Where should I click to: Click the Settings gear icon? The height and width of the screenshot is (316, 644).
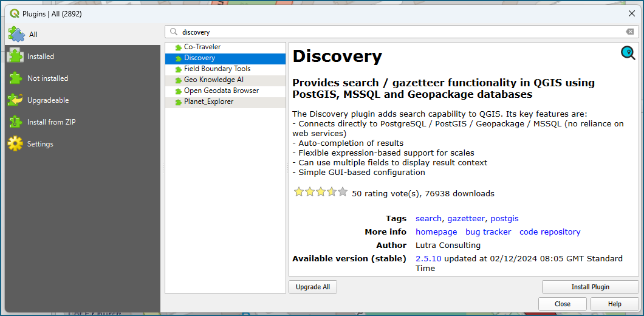pyautogui.click(x=15, y=144)
